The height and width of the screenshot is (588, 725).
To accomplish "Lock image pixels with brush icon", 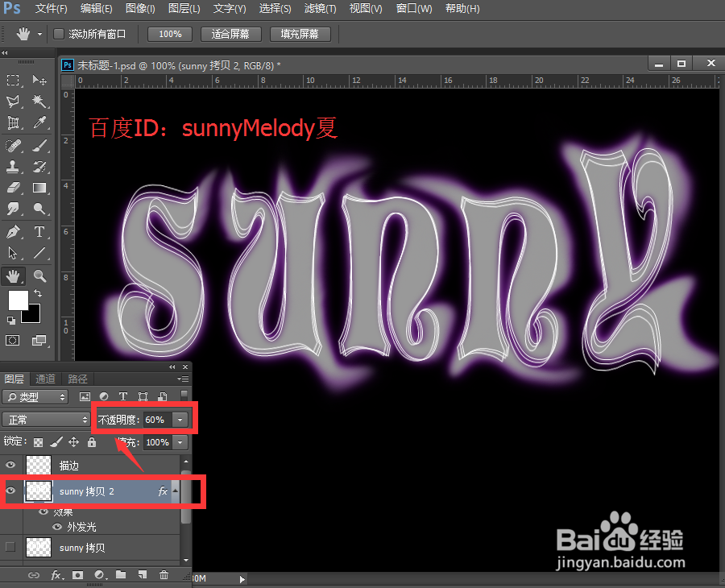I will pyautogui.click(x=56, y=442).
